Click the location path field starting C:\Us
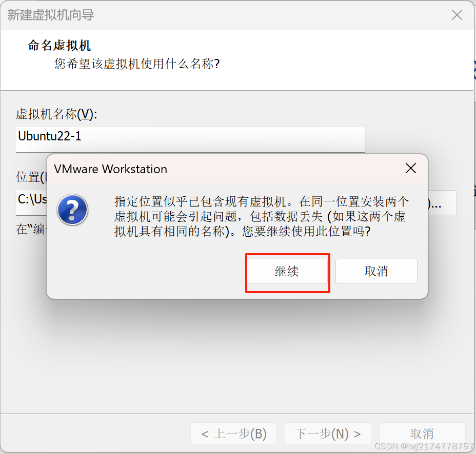Viewport: 476px width, 454px height. click(x=31, y=202)
